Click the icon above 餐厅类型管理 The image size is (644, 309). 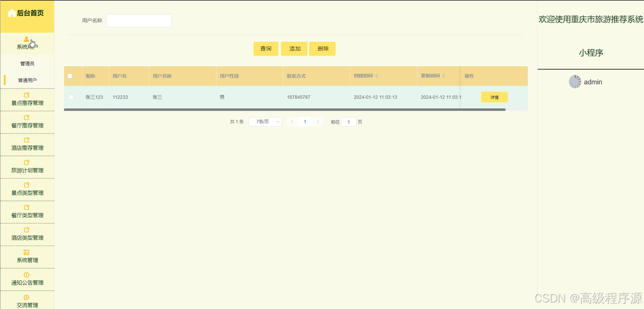[x=27, y=207]
